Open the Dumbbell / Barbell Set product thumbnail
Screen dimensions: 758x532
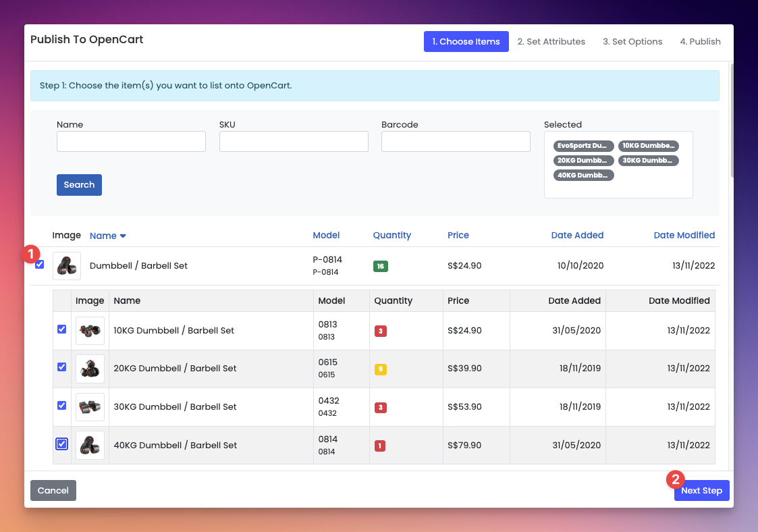[67, 266]
